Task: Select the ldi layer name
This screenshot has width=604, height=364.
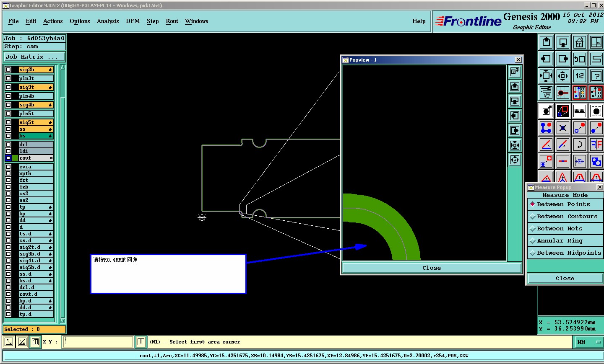Action: tap(36, 151)
